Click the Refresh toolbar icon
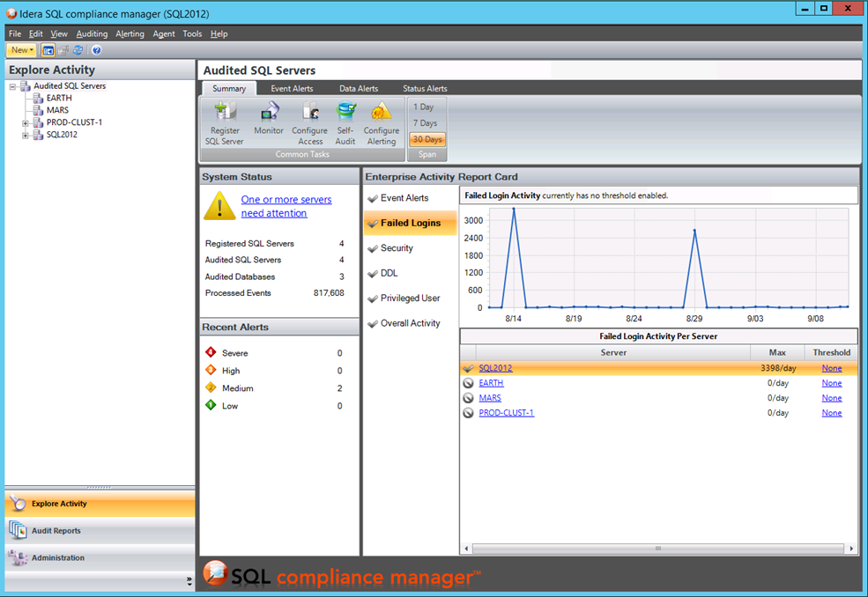This screenshot has height=597, width=868. point(78,50)
